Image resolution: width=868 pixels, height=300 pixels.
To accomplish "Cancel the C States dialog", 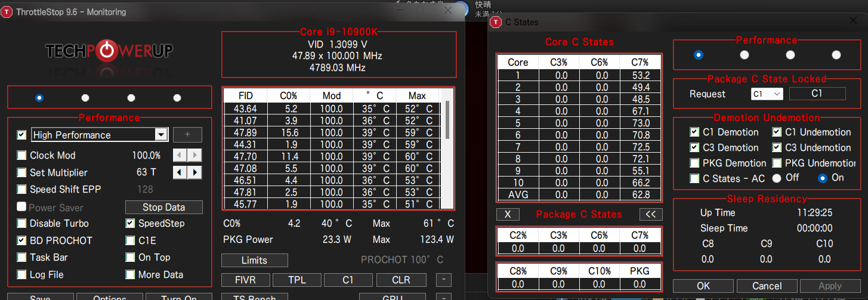I will (767, 286).
